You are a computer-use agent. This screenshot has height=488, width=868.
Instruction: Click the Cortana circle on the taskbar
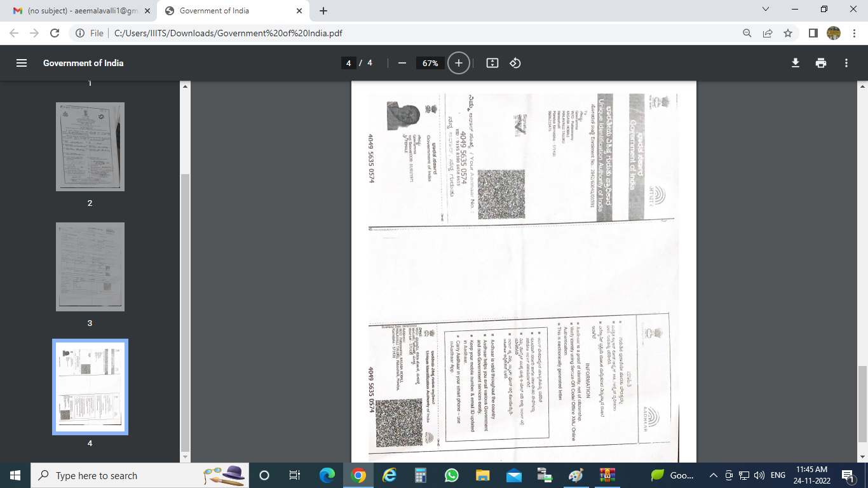[x=265, y=475]
